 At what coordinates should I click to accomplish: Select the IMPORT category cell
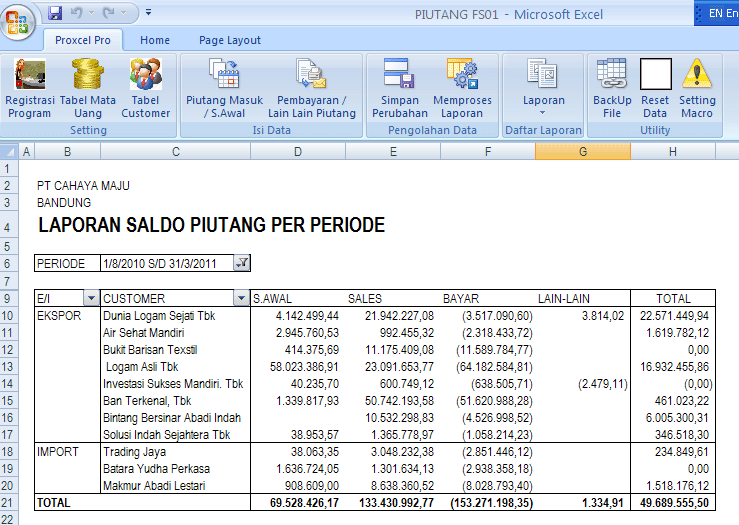(58, 451)
